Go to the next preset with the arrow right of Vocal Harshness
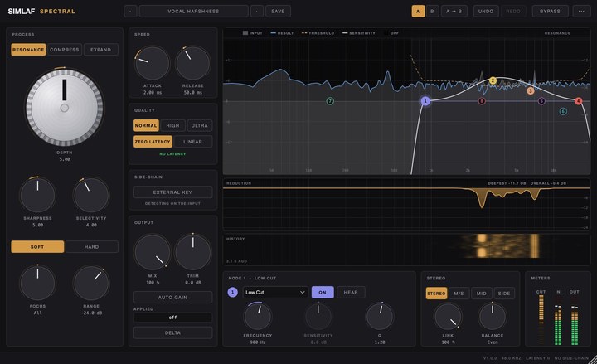This screenshot has width=597, height=364. [x=256, y=12]
